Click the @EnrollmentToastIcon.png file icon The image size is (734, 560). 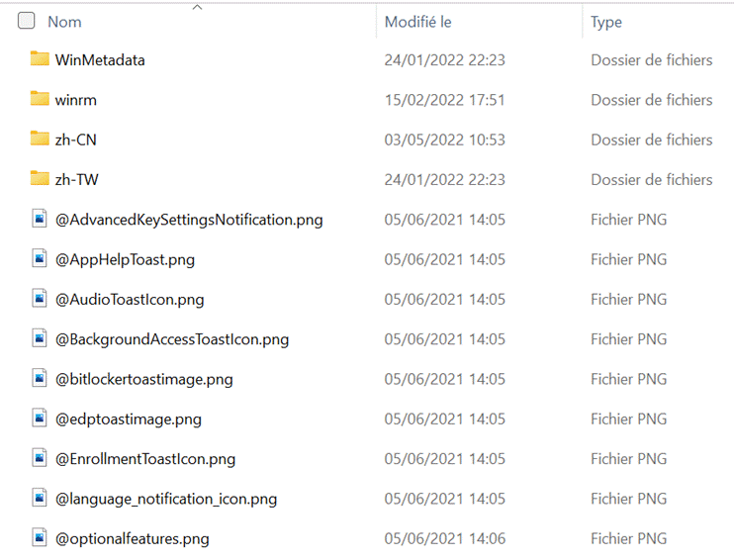click(40, 458)
